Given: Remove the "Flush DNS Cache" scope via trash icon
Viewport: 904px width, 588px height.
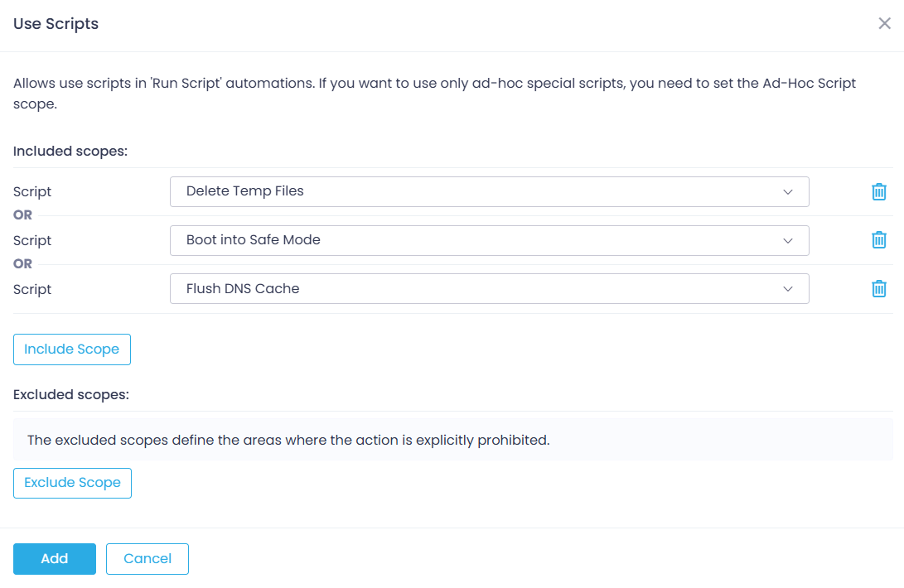Looking at the screenshot, I should (x=878, y=289).
